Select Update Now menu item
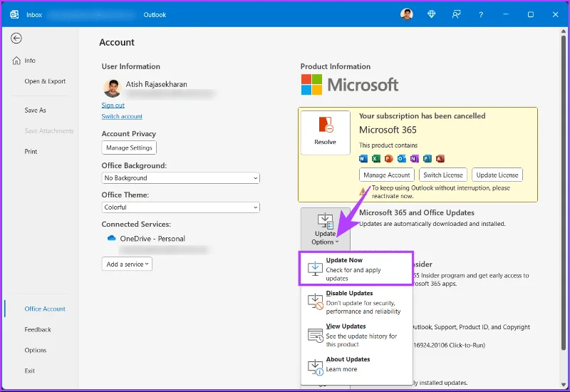The height and width of the screenshot is (392, 570). click(x=356, y=269)
